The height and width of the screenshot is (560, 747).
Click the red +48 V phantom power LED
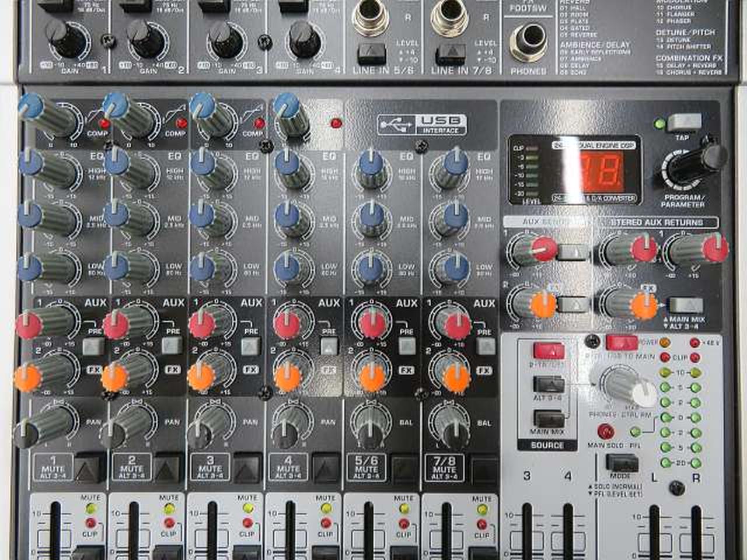tap(694, 343)
